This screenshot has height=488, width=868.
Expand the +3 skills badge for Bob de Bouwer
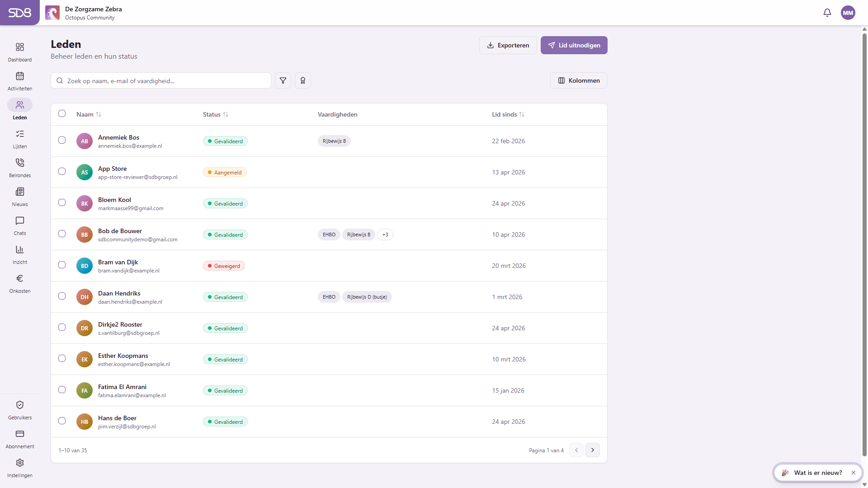point(385,235)
